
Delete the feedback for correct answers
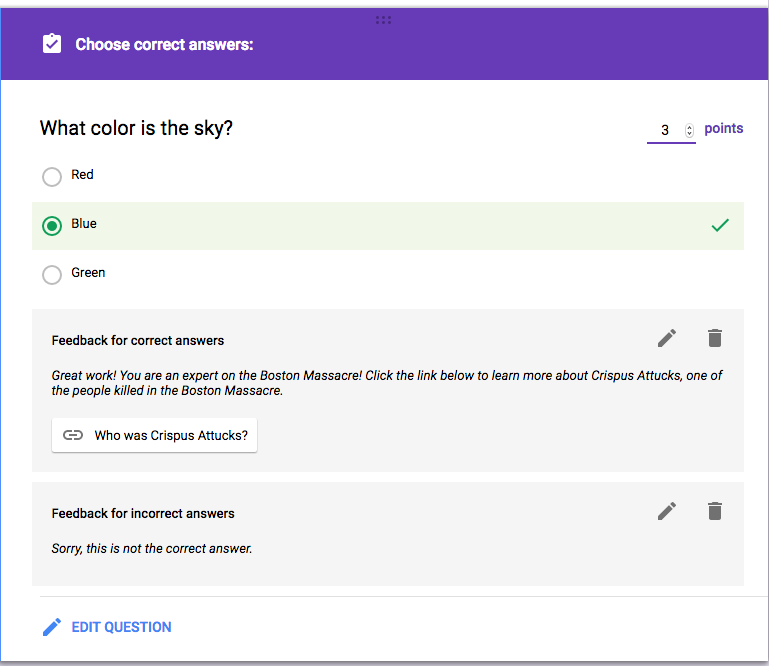pos(714,338)
